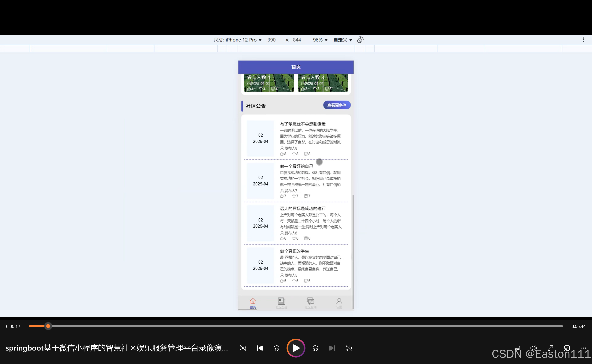Open mini player view icon
This screenshot has width=592, height=364.
pos(567,348)
